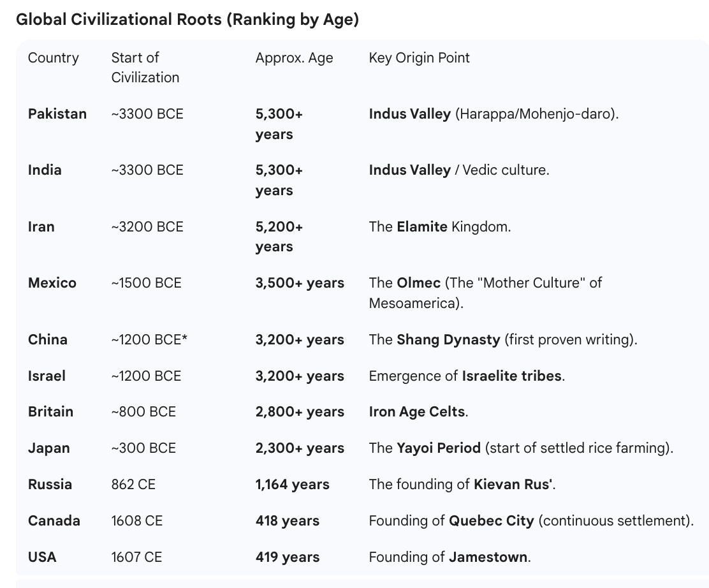Select the 'India' country cell
This screenshot has height=588, width=709.
(x=45, y=170)
